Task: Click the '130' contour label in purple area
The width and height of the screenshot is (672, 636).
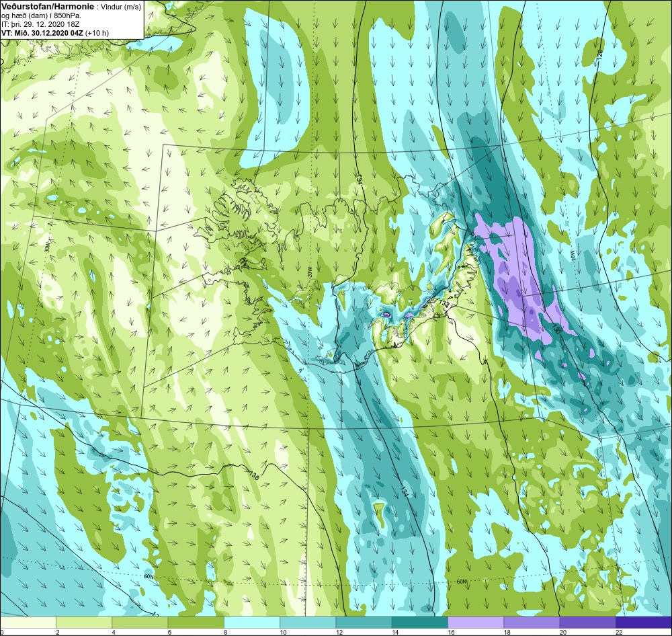Action: [x=556, y=329]
